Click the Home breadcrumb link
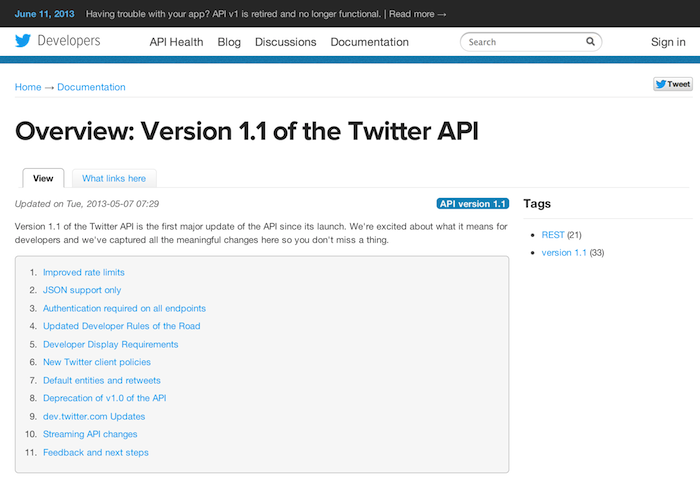 point(28,87)
